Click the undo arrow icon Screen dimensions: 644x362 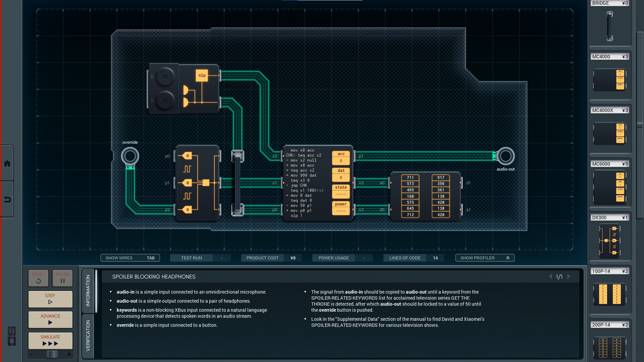tap(7, 199)
